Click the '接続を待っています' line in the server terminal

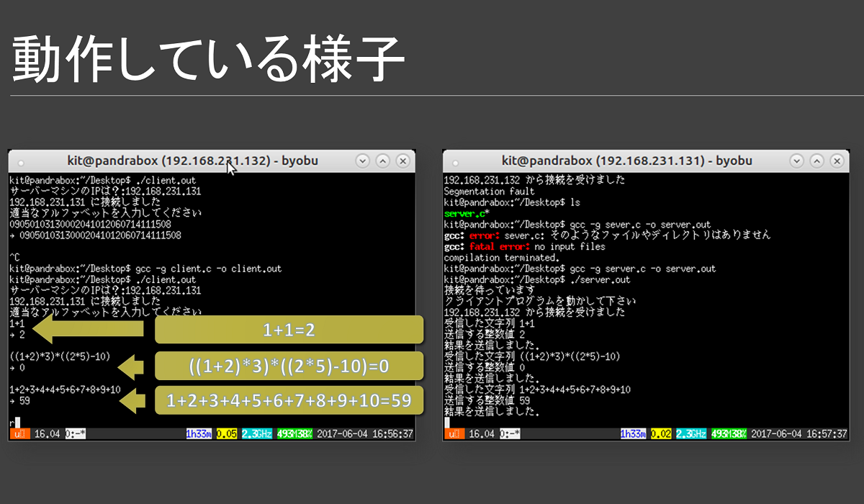pyautogui.click(x=490, y=290)
